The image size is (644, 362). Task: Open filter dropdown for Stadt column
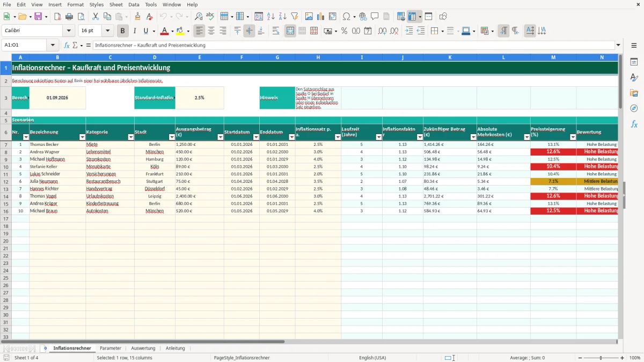172,137
